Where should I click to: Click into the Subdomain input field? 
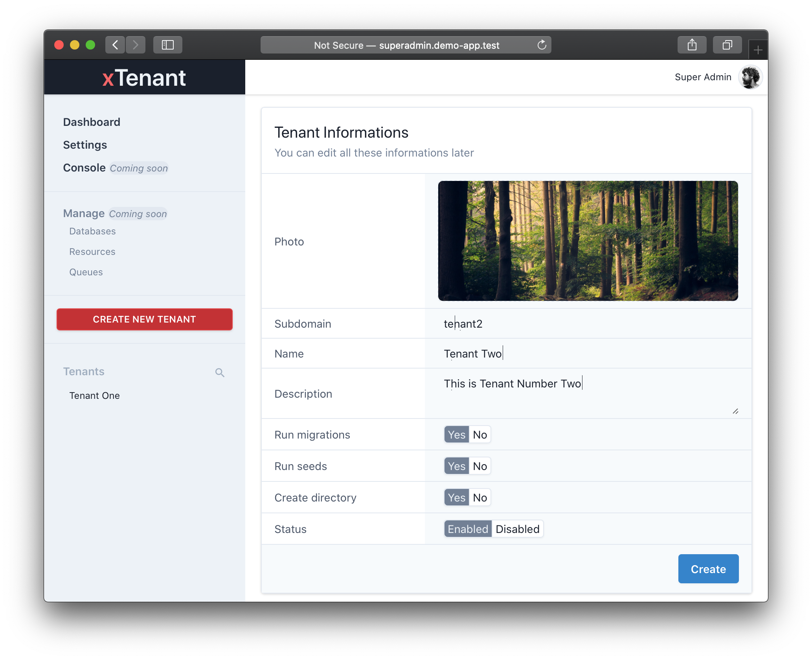[588, 324]
